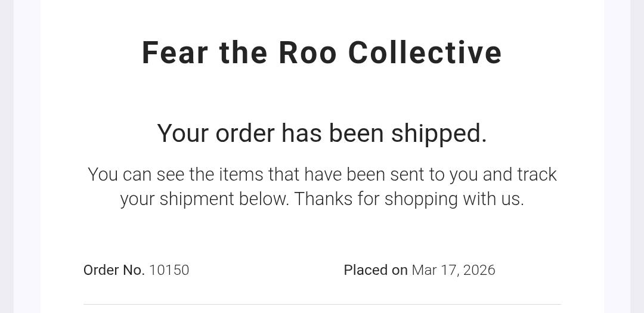Click the word "Collective" in the title
This screenshot has height=313, width=644.
tap(425, 52)
